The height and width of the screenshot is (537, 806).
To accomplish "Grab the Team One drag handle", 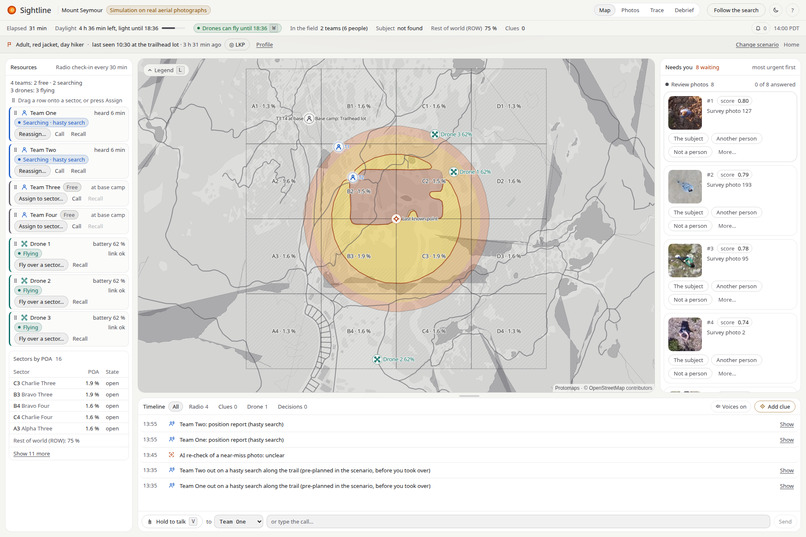I will point(15,113).
